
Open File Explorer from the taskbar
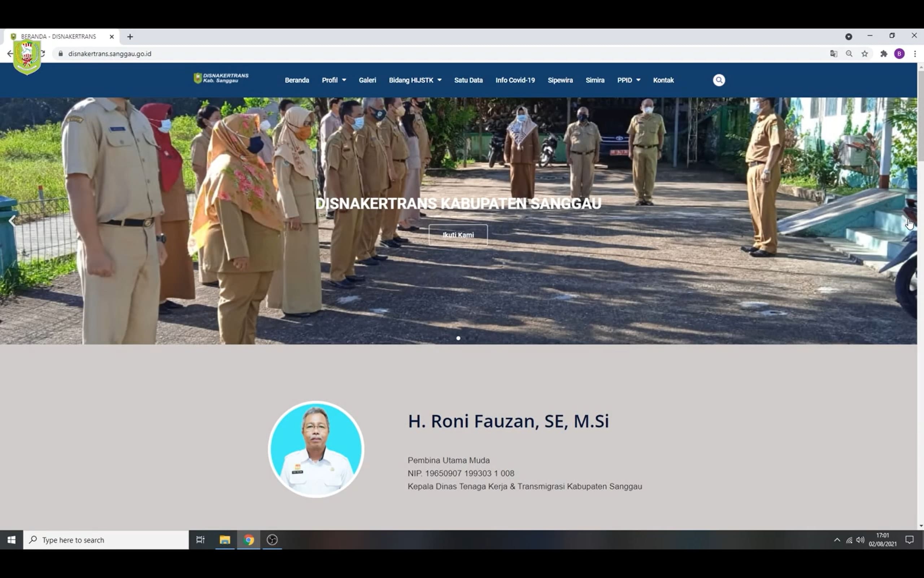225,539
